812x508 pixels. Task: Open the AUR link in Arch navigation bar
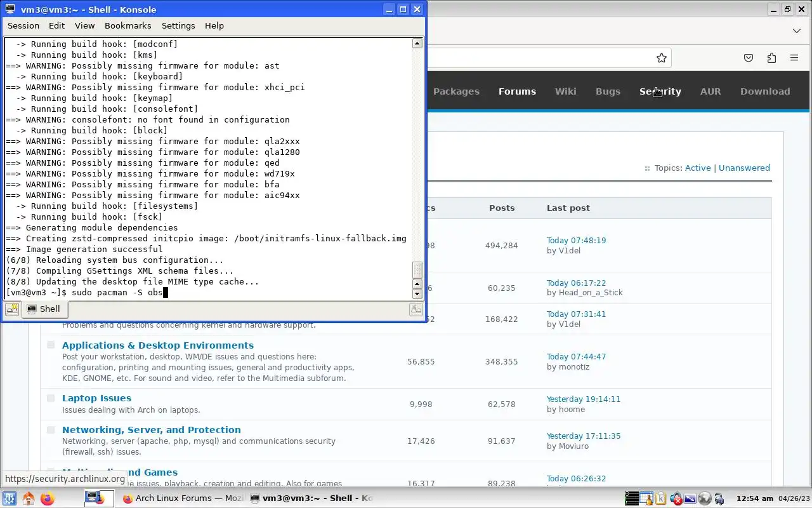(710, 91)
